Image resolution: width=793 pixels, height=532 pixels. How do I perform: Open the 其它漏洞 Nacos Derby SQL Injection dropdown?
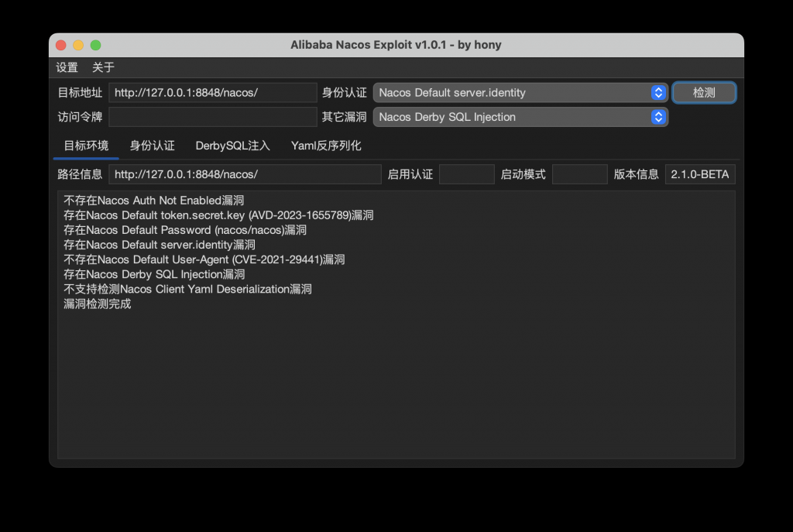coord(520,117)
